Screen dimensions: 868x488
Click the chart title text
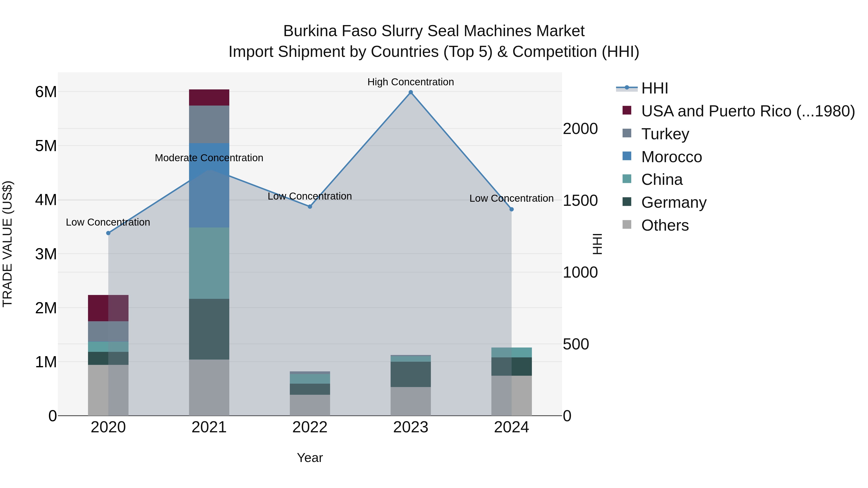point(434,41)
